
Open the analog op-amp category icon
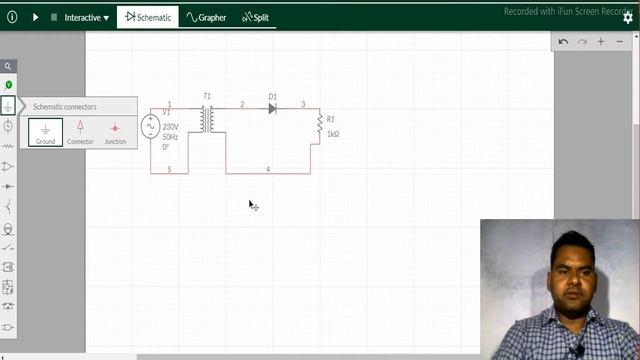point(8,167)
